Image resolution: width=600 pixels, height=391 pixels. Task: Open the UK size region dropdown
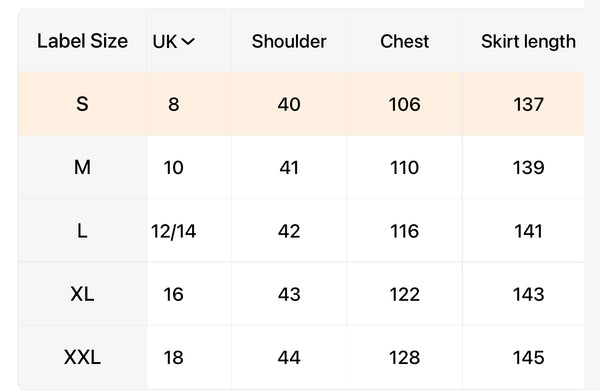point(173,41)
